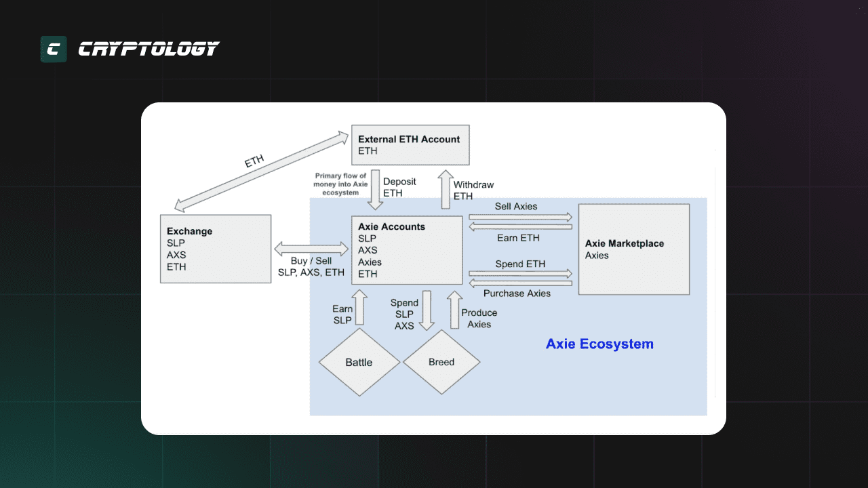Screen dimensions: 868x488
Task: Select the Axie Accounts box
Action: [407, 250]
